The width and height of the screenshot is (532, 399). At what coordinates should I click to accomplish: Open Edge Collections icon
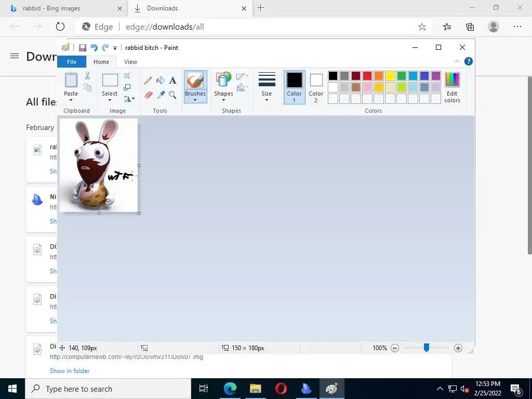[x=470, y=27]
